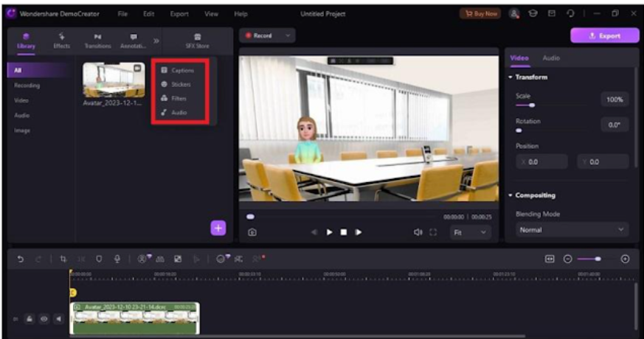Open the graduation cap tutorial icon
The image size is (644, 339).
(x=533, y=13)
